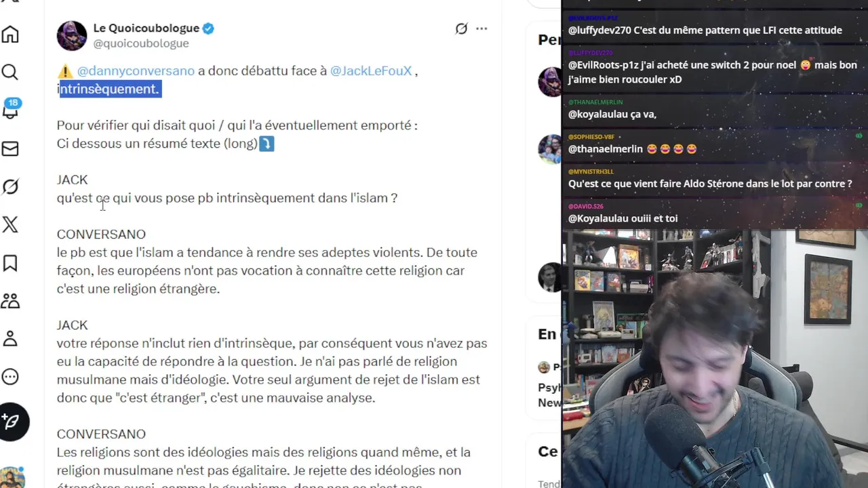Open the @JackLeFouX mention link
868x488 pixels.
click(x=371, y=70)
